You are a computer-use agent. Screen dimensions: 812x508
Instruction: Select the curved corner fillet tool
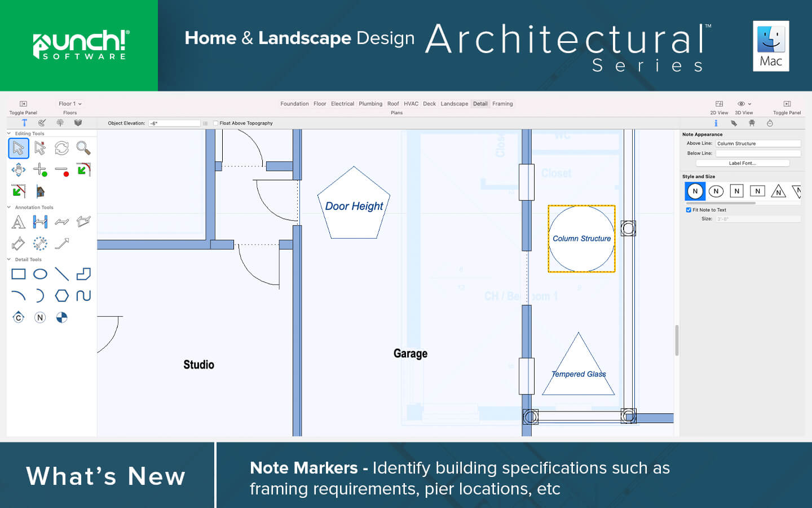pos(83,169)
